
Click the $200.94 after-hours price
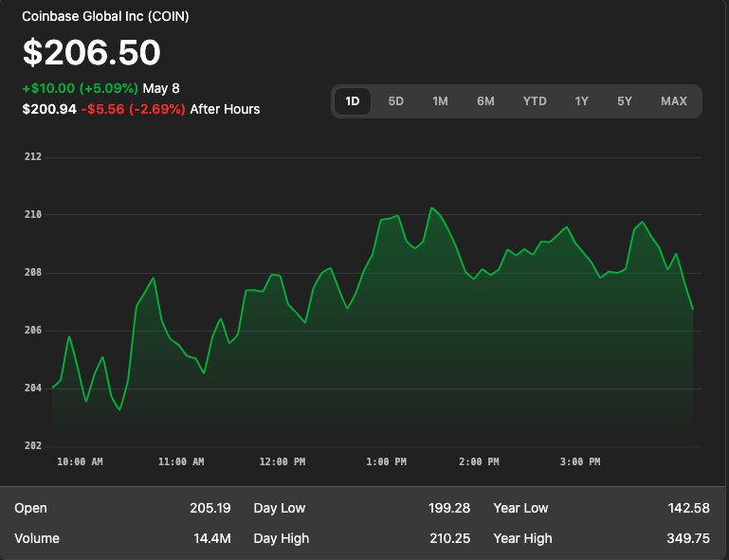49,109
